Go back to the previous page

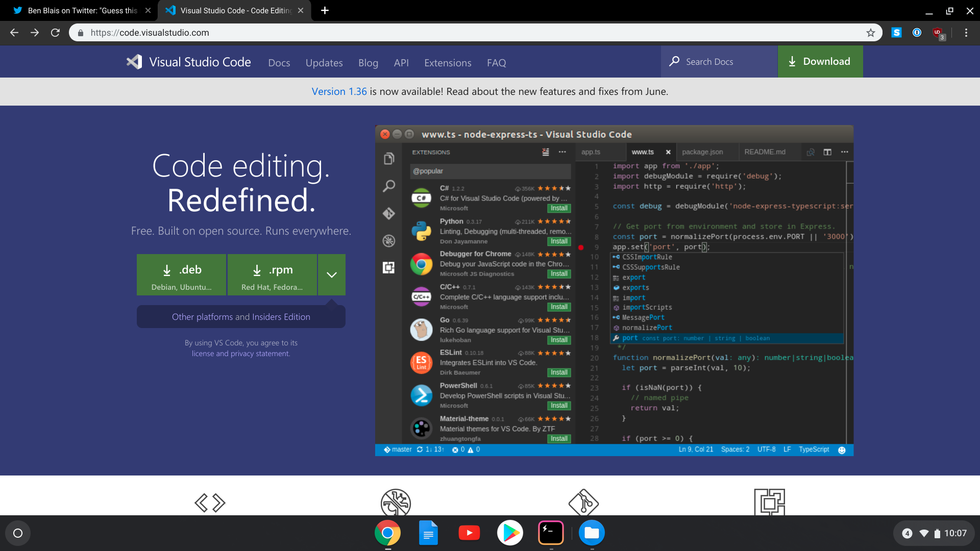click(14, 33)
